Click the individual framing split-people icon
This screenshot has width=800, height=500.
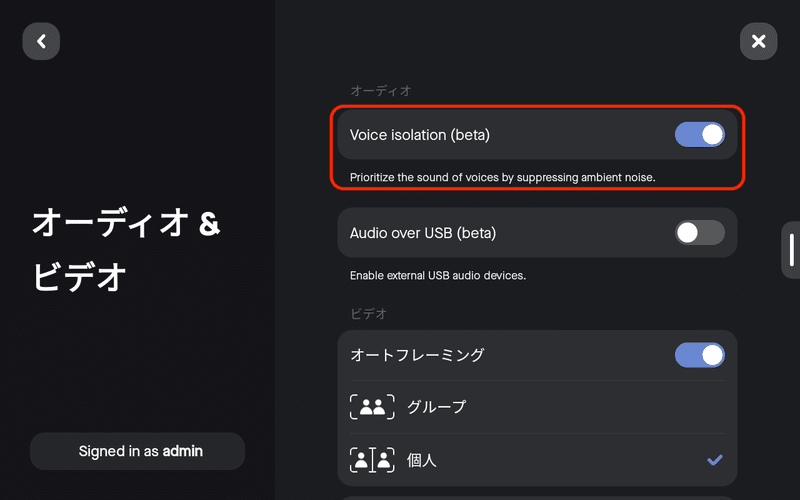pyautogui.click(x=372, y=460)
